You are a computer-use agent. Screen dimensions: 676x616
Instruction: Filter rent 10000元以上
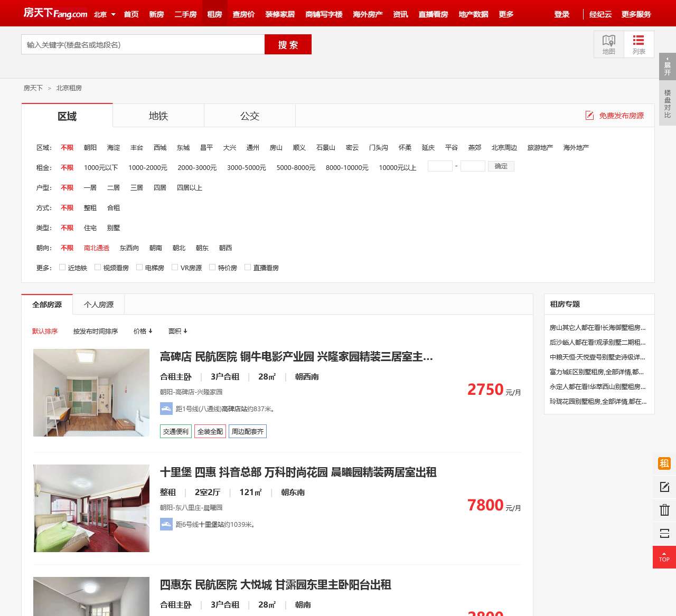pyautogui.click(x=398, y=167)
